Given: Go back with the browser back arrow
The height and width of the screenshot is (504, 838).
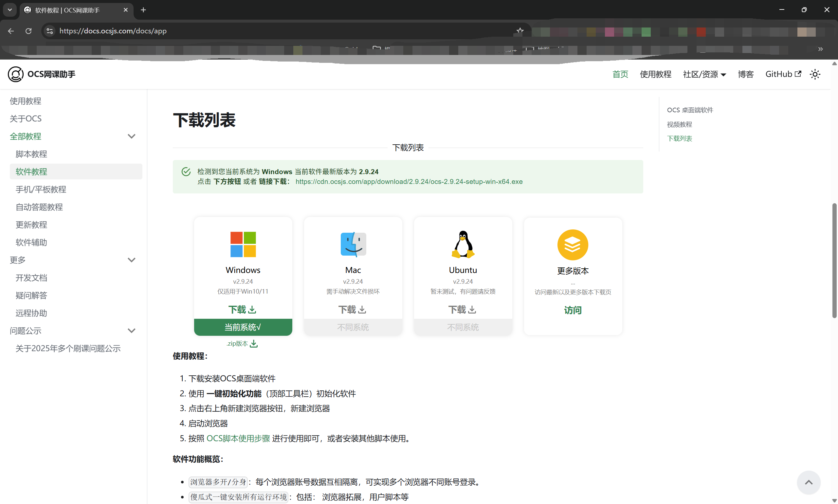Looking at the screenshot, I should tap(11, 31).
